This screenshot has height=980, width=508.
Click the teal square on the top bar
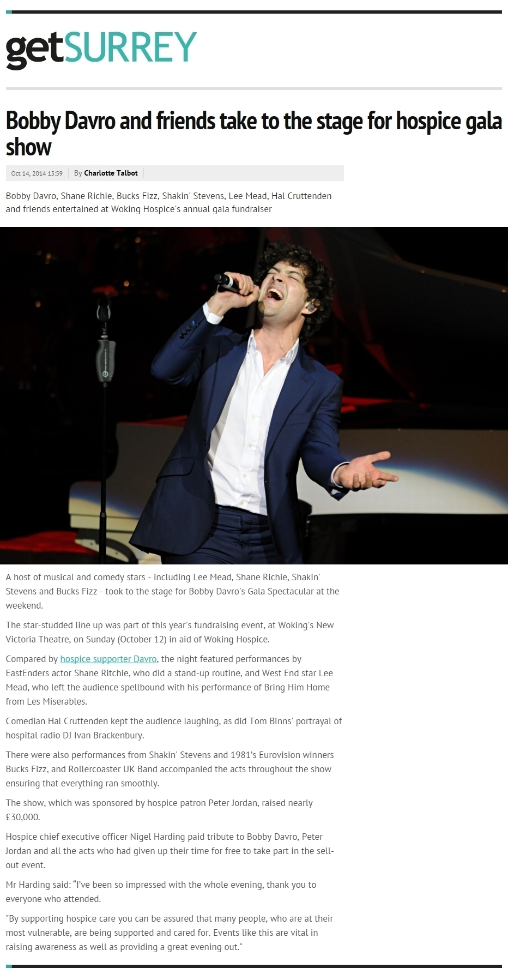pos(8,11)
